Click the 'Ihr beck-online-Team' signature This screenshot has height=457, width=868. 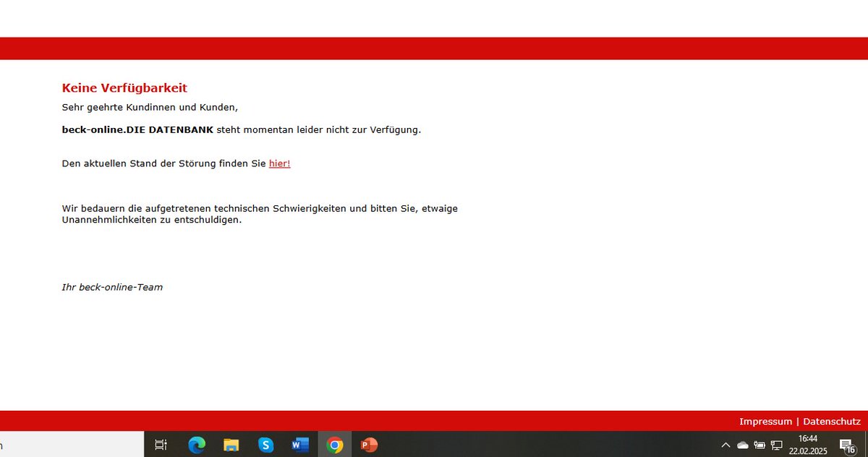pyautogui.click(x=112, y=287)
